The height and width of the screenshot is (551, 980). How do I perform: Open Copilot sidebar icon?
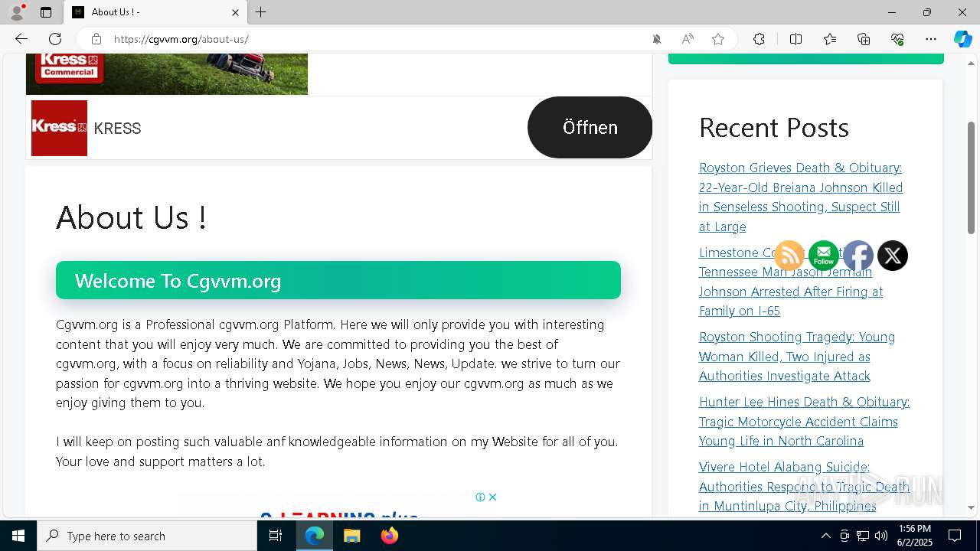click(962, 39)
